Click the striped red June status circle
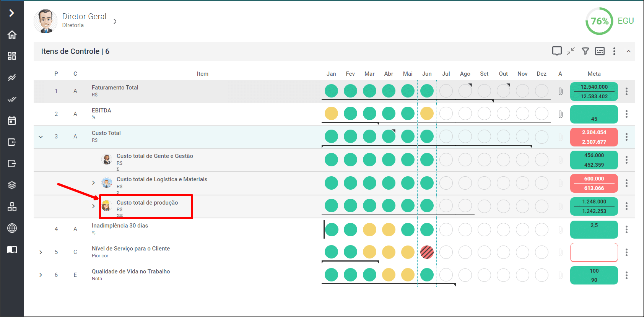644x317 pixels. pyautogui.click(x=427, y=252)
